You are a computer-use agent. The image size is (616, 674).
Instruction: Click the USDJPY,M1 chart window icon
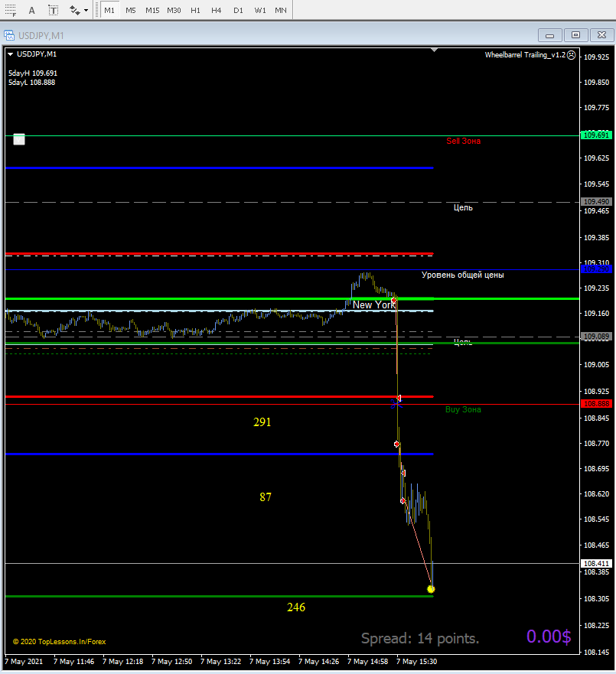click(9, 35)
